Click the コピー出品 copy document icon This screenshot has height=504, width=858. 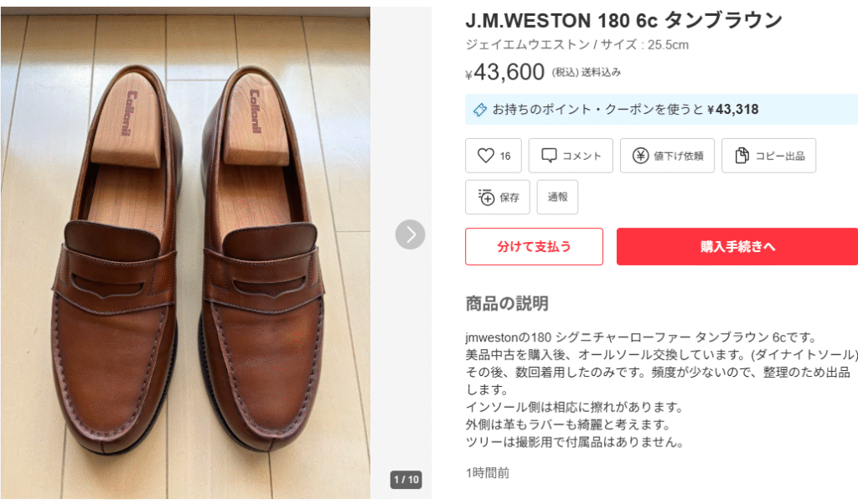click(742, 156)
